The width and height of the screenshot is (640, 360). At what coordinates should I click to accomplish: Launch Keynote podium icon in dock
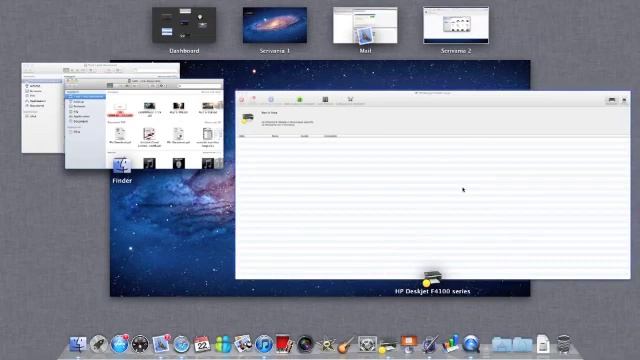point(409,344)
